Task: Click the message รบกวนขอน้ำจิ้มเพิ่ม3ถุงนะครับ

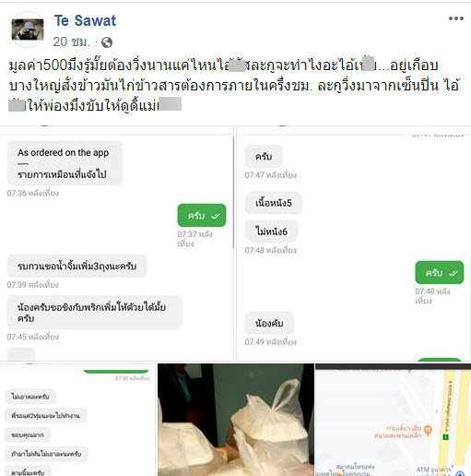Action: point(77,266)
